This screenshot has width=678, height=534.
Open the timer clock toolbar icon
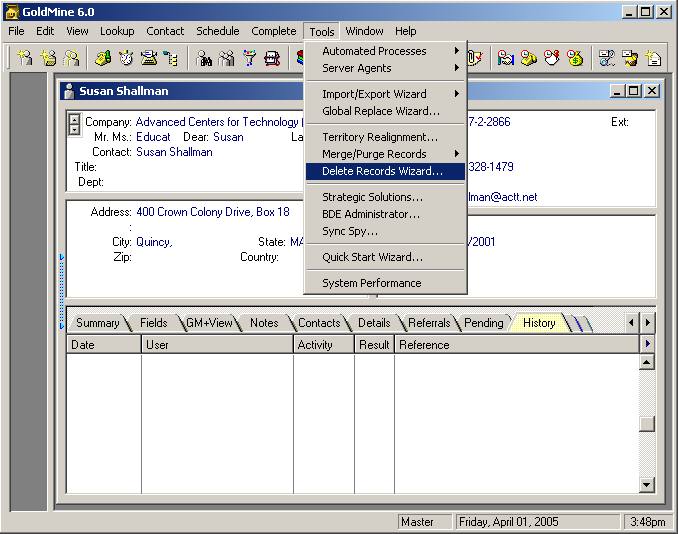coord(126,58)
